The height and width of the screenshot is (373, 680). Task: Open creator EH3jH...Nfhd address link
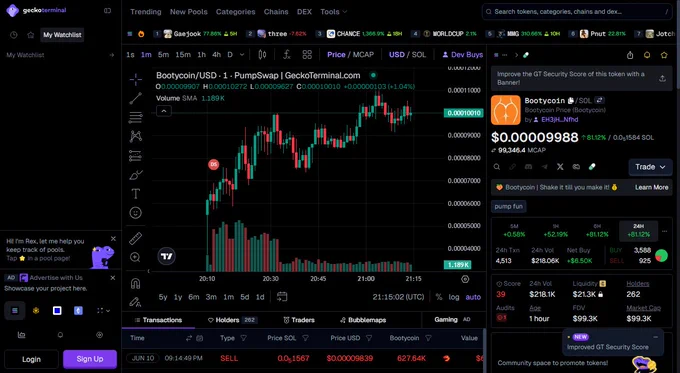[559, 120]
